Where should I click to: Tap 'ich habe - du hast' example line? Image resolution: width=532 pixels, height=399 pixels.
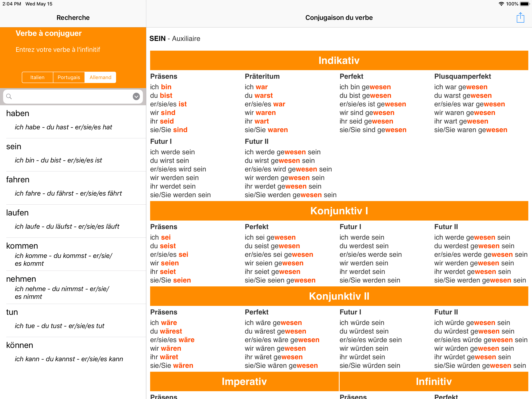(x=63, y=127)
